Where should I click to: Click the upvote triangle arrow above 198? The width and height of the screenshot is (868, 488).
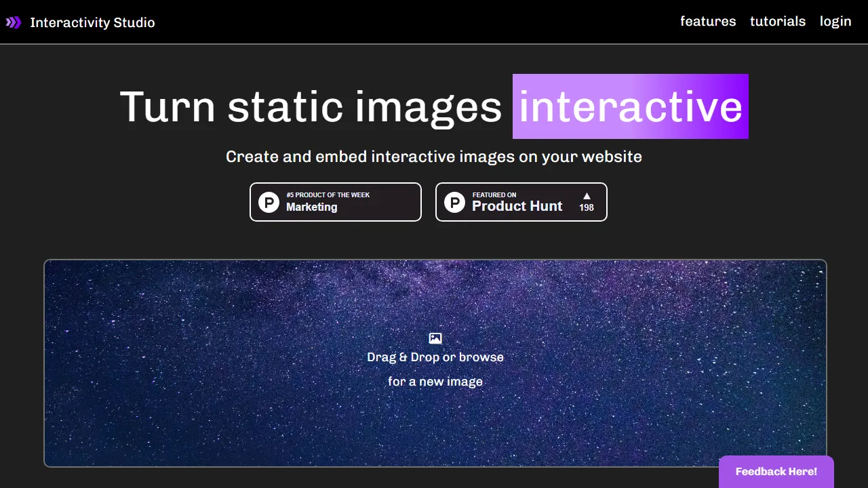[x=586, y=195]
